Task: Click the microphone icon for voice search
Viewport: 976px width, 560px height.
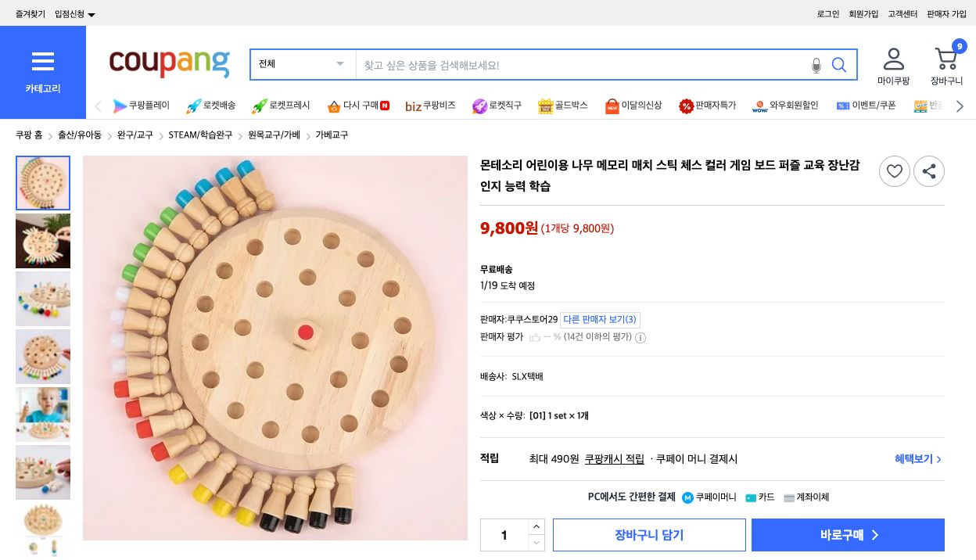Action: pos(816,65)
